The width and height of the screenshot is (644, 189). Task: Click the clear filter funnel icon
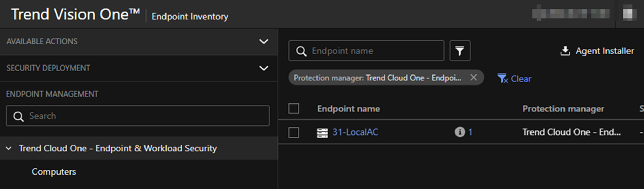click(x=503, y=79)
